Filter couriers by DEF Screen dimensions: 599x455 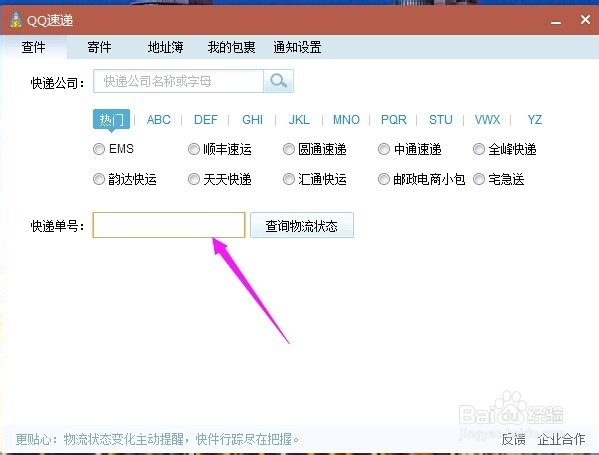point(206,120)
